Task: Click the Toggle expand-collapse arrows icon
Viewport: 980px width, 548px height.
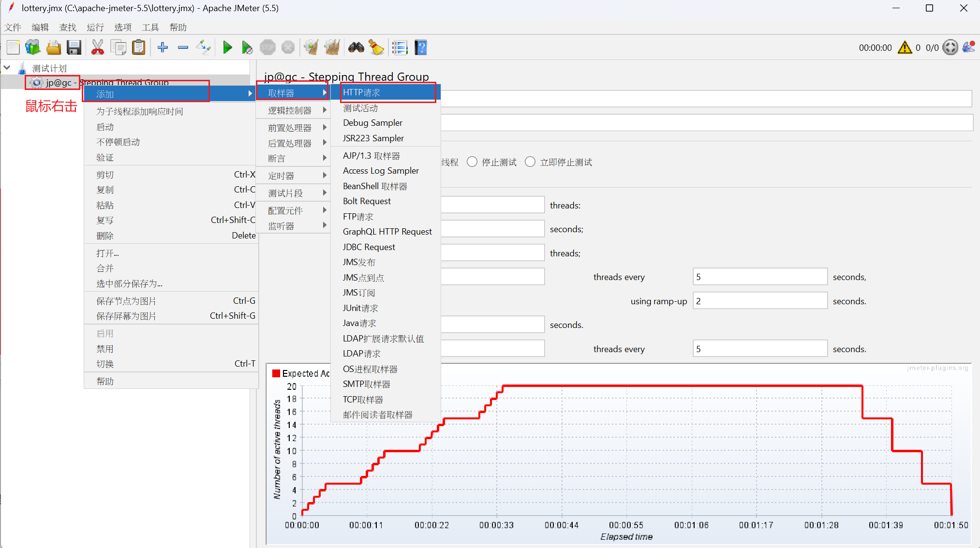Action: (x=203, y=47)
